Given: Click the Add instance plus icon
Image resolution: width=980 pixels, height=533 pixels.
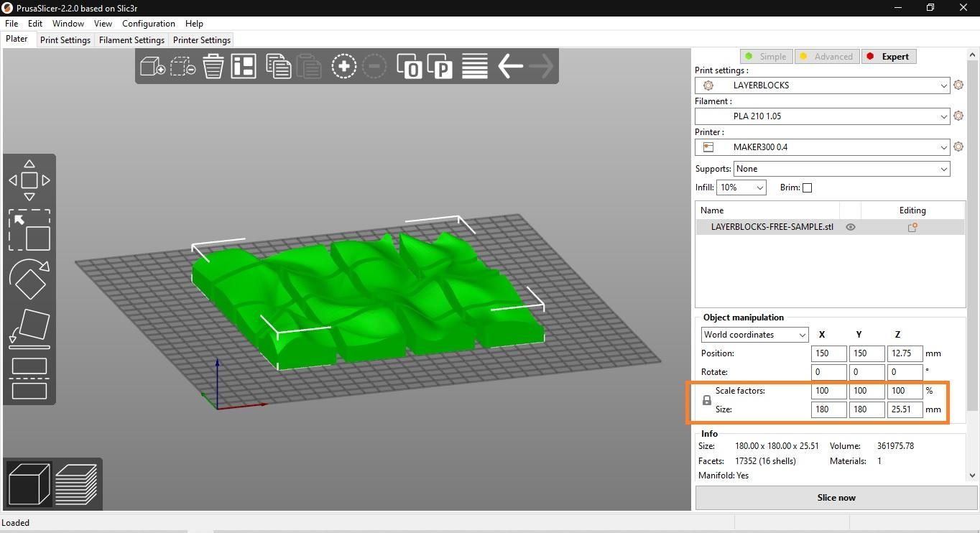Looking at the screenshot, I should [x=344, y=67].
